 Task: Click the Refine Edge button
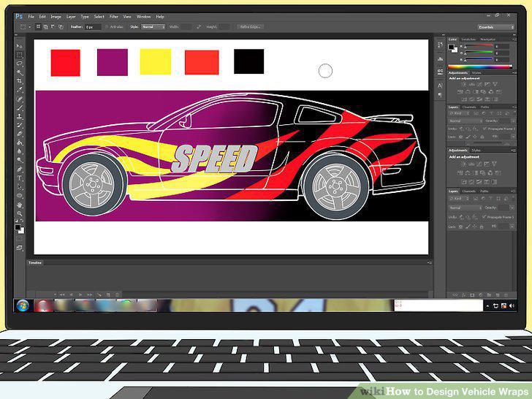pos(250,26)
